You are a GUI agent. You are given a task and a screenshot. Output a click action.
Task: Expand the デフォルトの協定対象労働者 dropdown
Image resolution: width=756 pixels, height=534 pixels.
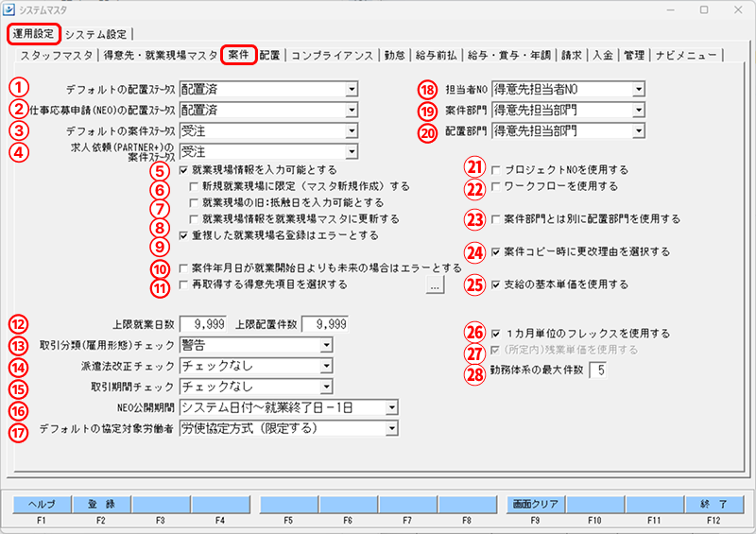click(x=392, y=428)
